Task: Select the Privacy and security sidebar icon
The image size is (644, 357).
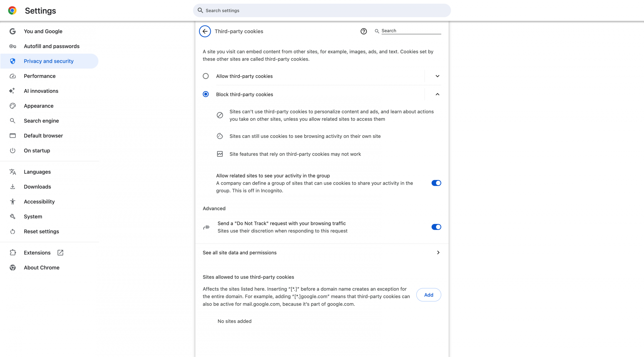Action: pos(13,61)
